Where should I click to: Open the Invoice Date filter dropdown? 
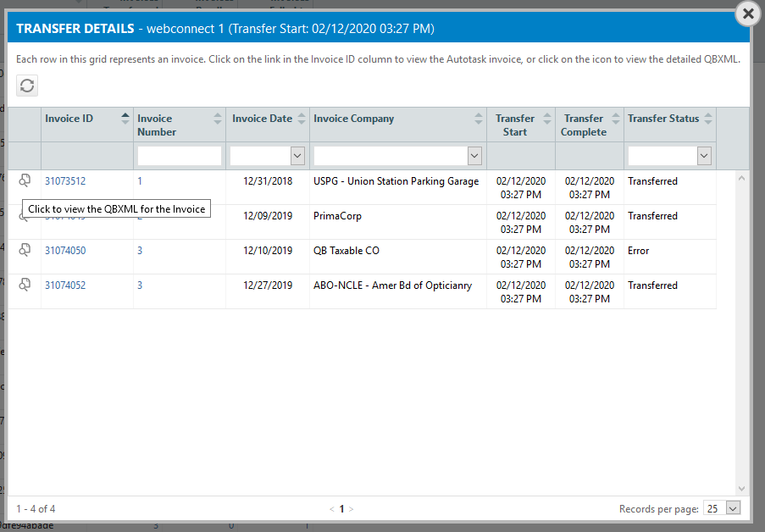pos(297,156)
